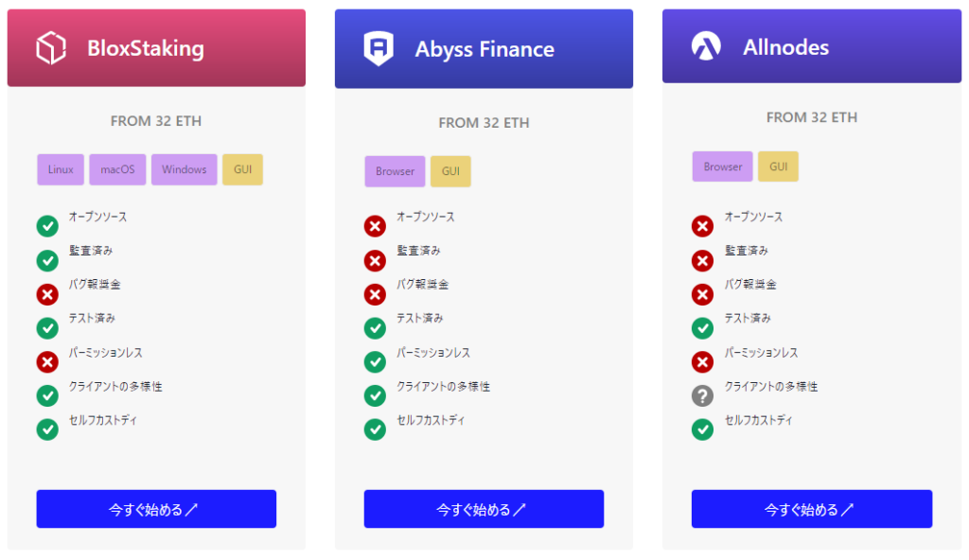Click the red X beside Allnodes オープンソース
The height and width of the screenshot is (560, 969).
click(702, 226)
